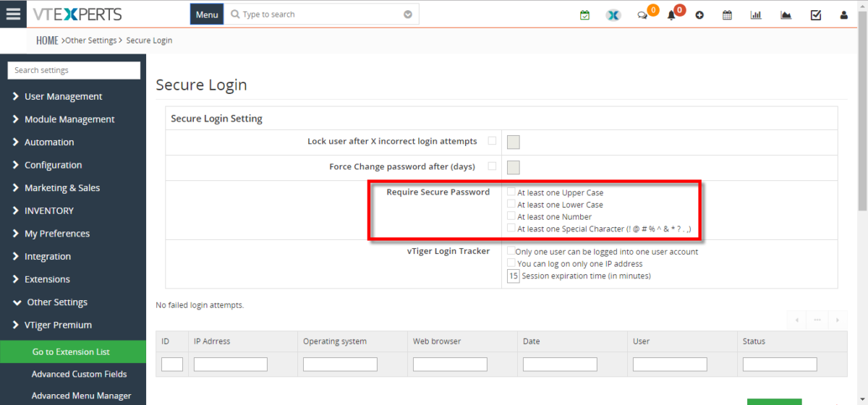The image size is (868, 405).
Task: Click force change password days field
Action: (x=514, y=168)
